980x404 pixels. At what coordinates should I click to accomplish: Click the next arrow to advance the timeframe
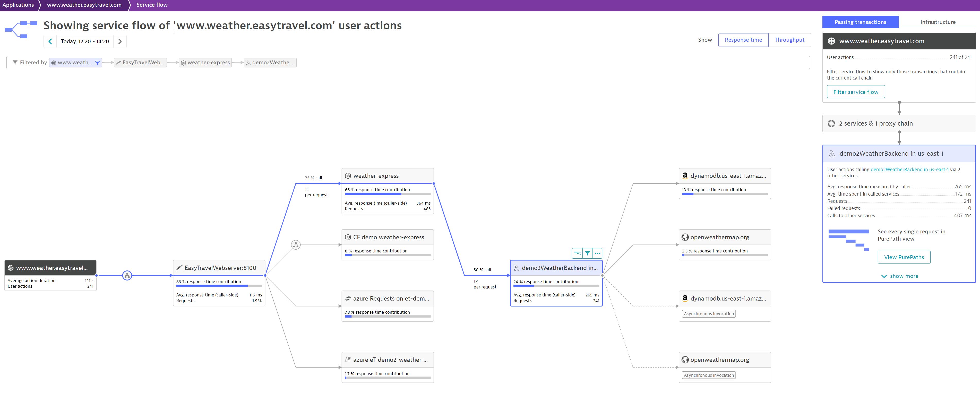120,41
